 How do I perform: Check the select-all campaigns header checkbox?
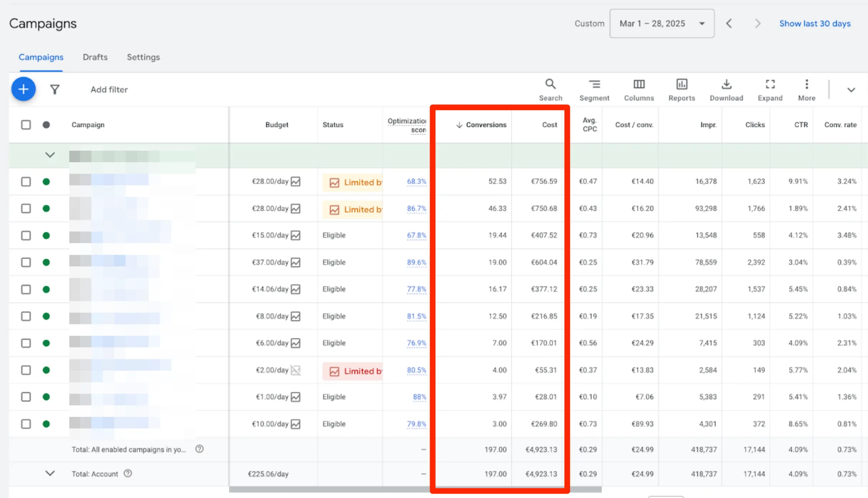[26, 125]
